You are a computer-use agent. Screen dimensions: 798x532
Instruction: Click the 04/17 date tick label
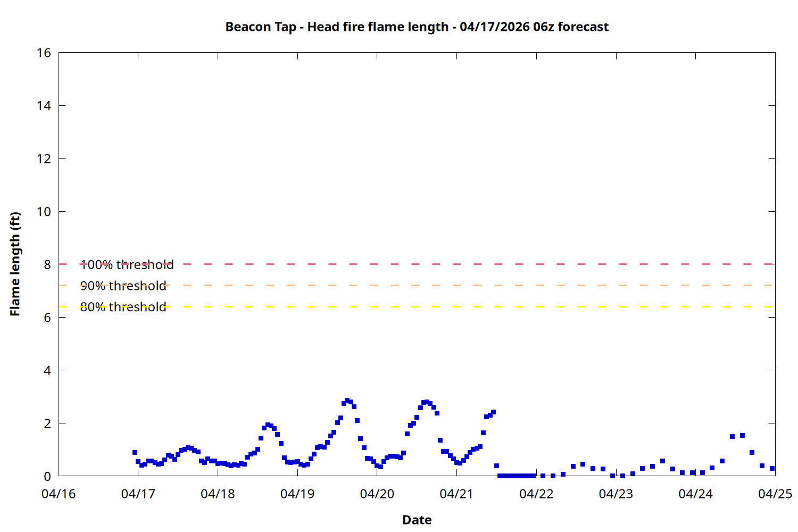[138, 494]
